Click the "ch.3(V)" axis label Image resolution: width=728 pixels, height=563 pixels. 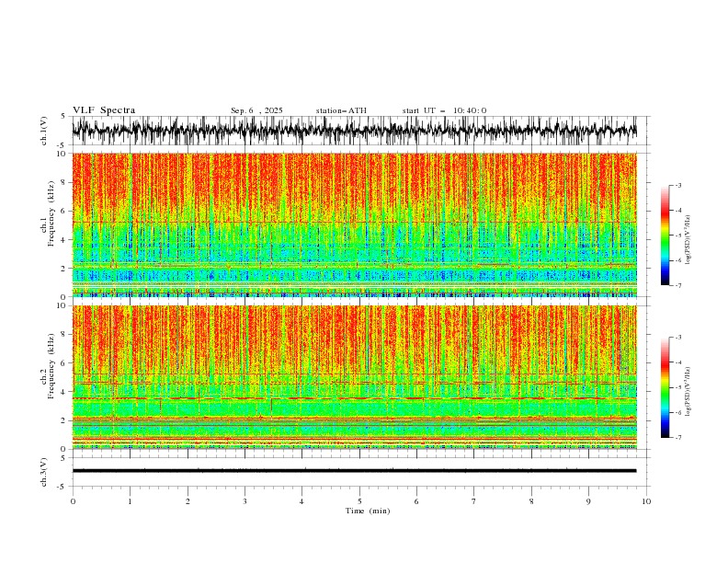point(44,472)
